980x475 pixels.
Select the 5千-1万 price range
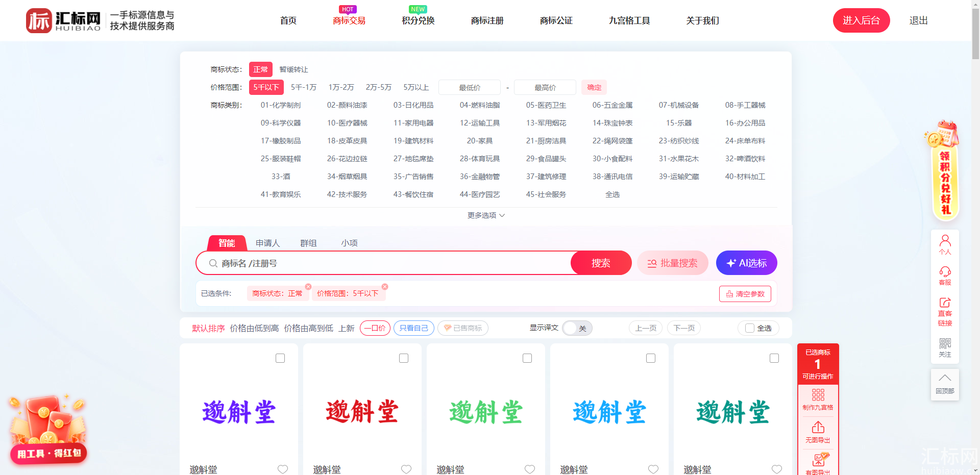[304, 87]
